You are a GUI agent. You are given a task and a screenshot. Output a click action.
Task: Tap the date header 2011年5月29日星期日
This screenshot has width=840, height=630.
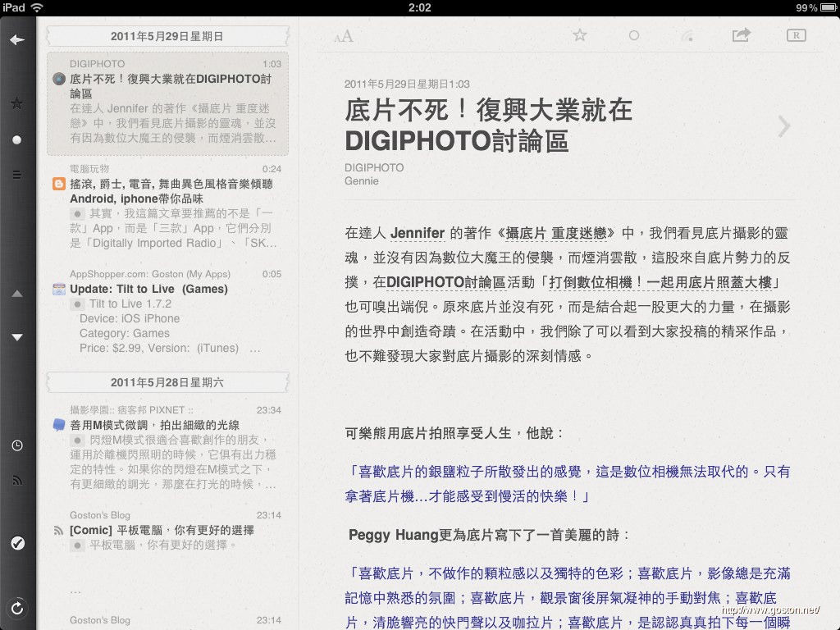(x=167, y=36)
